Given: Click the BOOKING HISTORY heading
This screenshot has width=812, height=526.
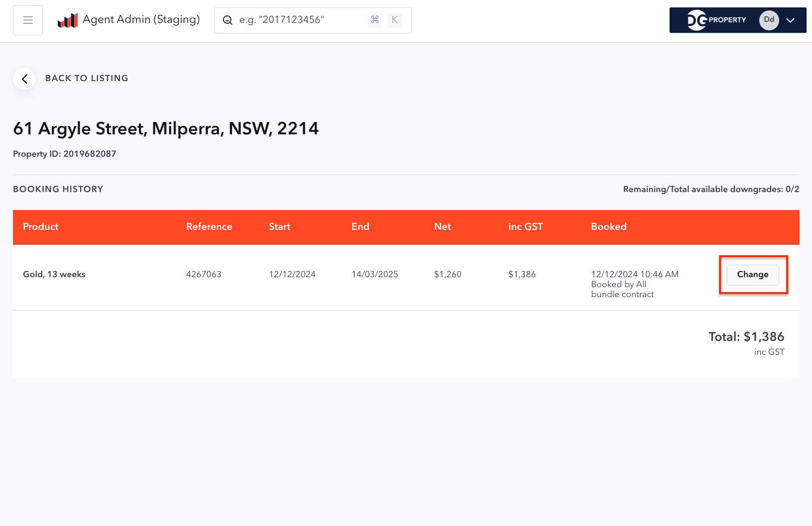Looking at the screenshot, I should (58, 190).
